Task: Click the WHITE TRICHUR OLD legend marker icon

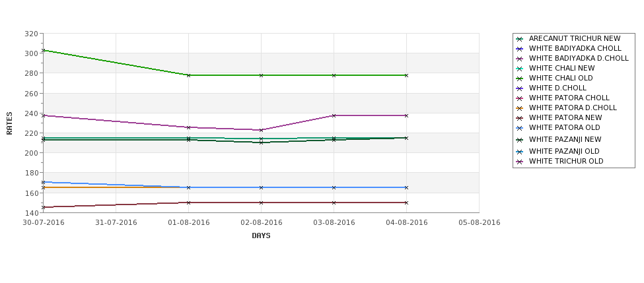Action: pos(520,162)
